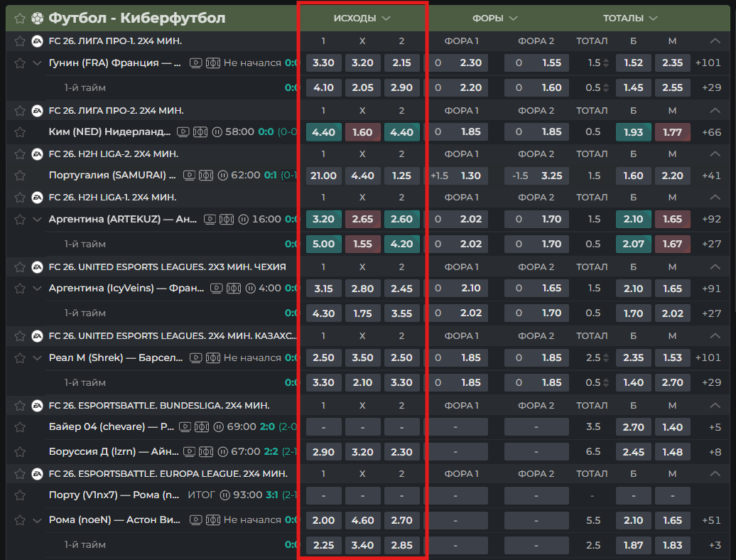Image resolution: width=736 pixels, height=560 pixels.
Task: Open video stream for Гунин (FRA) match
Action: tap(196, 63)
